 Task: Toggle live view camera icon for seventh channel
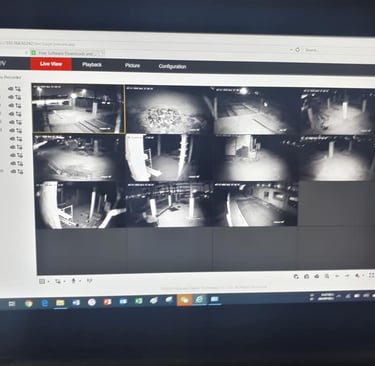(x=12, y=139)
